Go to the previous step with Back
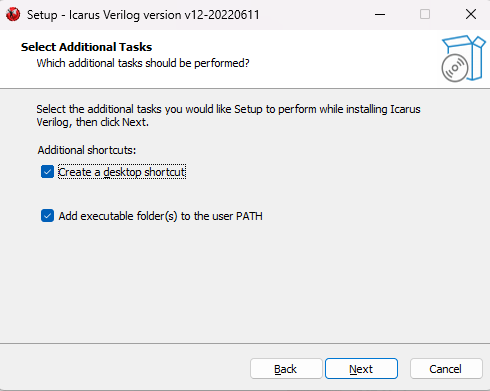 286,369
